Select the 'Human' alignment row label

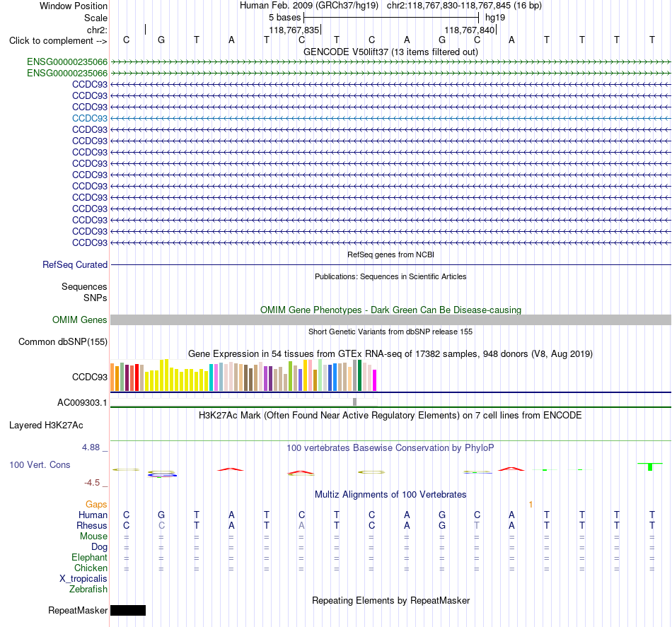pos(93,515)
